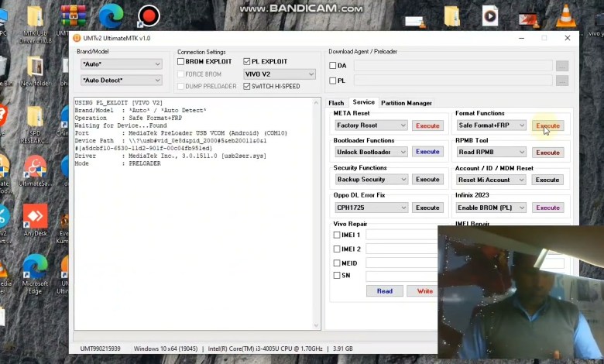Execute the Unlock Bootloader function

427,152
